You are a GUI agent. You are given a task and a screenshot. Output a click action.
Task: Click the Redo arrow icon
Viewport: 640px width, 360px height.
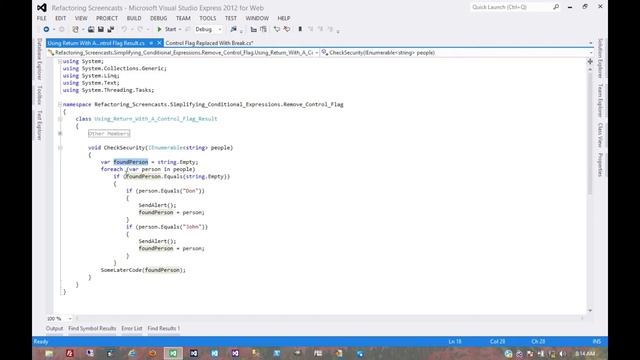(140, 29)
